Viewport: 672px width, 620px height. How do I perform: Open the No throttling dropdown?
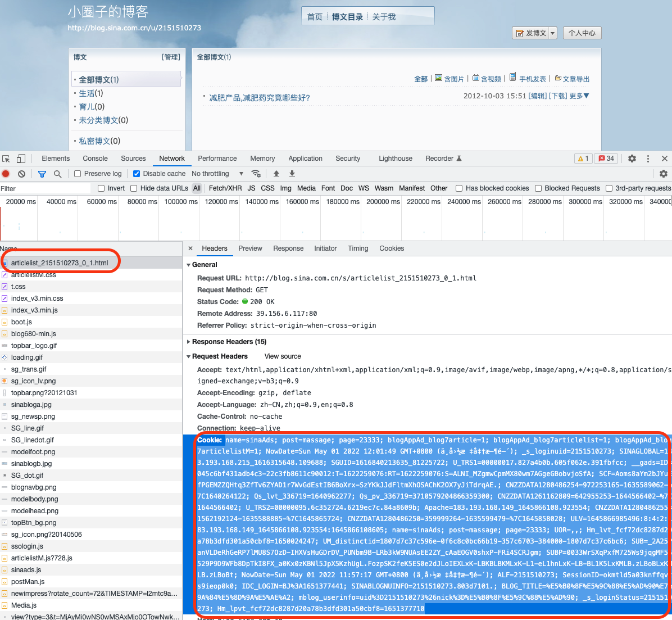[217, 174]
